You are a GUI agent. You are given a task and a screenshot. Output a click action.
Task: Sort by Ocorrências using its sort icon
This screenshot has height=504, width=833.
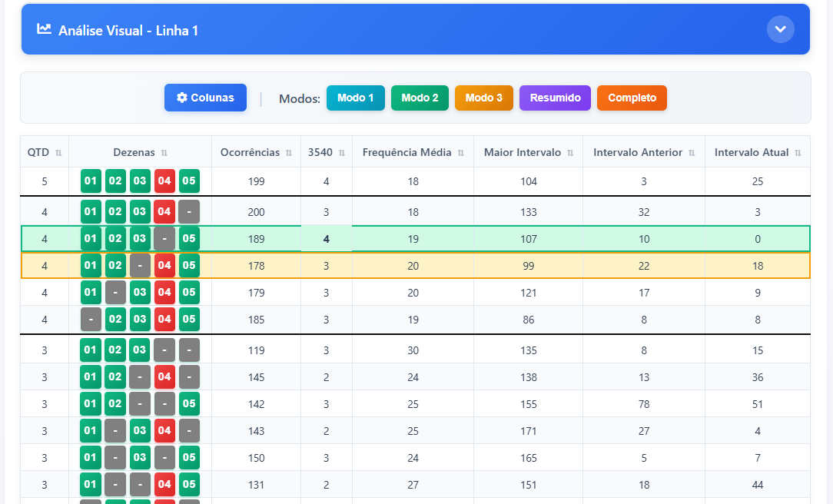point(289,153)
